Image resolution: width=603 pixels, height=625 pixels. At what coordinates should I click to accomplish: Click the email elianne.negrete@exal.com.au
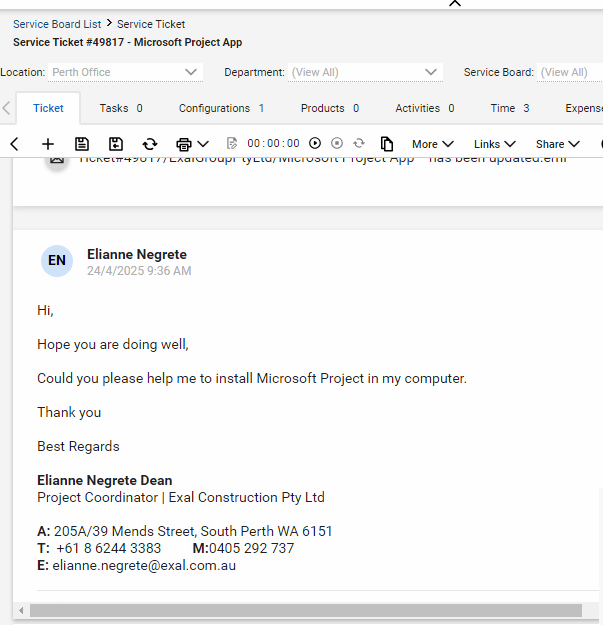pyautogui.click(x=144, y=566)
